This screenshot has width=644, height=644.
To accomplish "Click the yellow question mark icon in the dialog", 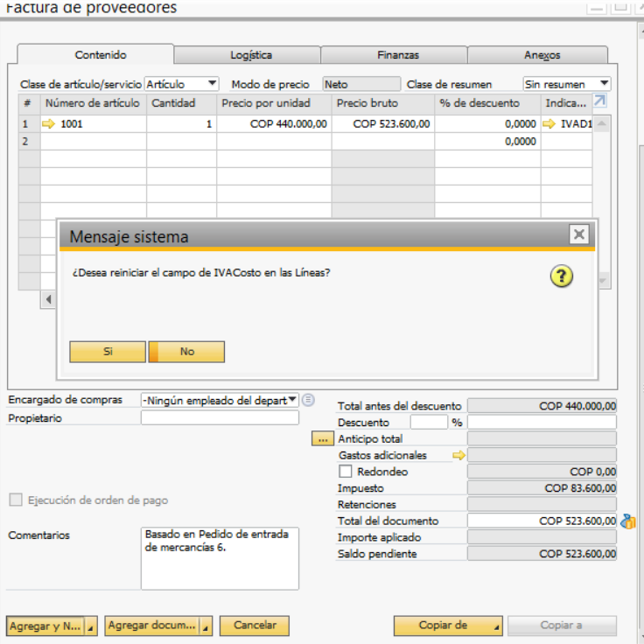I will [561, 276].
